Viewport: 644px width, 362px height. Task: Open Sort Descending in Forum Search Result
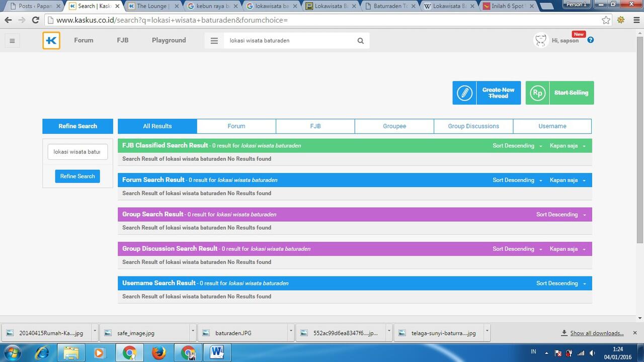[x=517, y=180]
